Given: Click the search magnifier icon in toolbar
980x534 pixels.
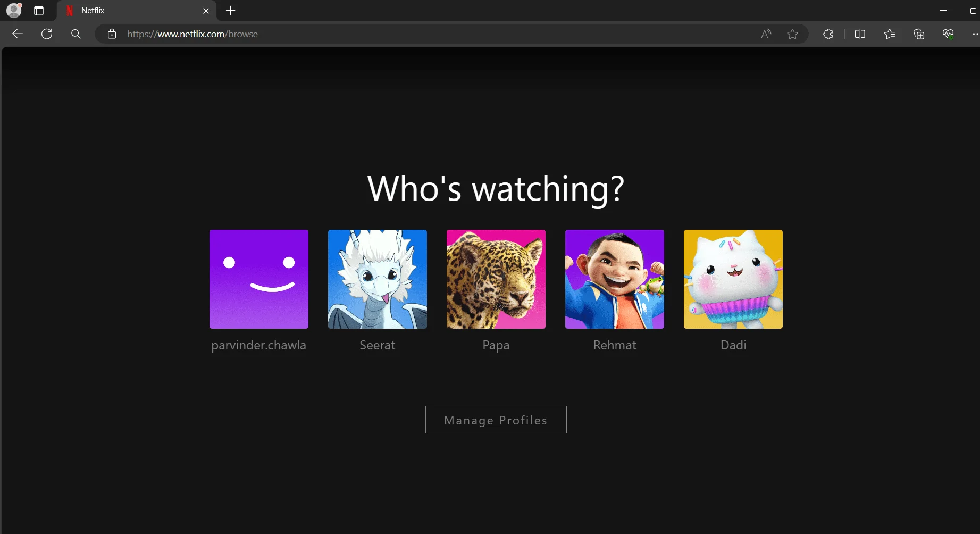Looking at the screenshot, I should 76,34.
